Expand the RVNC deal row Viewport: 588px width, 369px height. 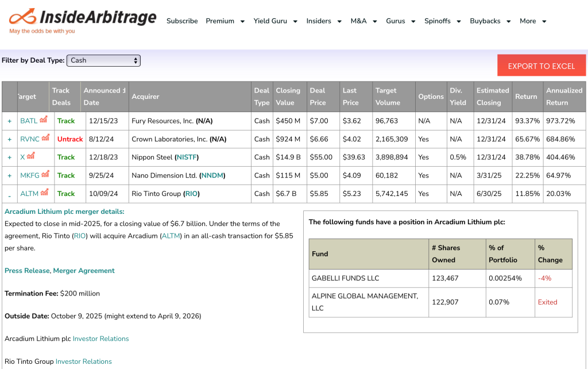(x=9, y=139)
